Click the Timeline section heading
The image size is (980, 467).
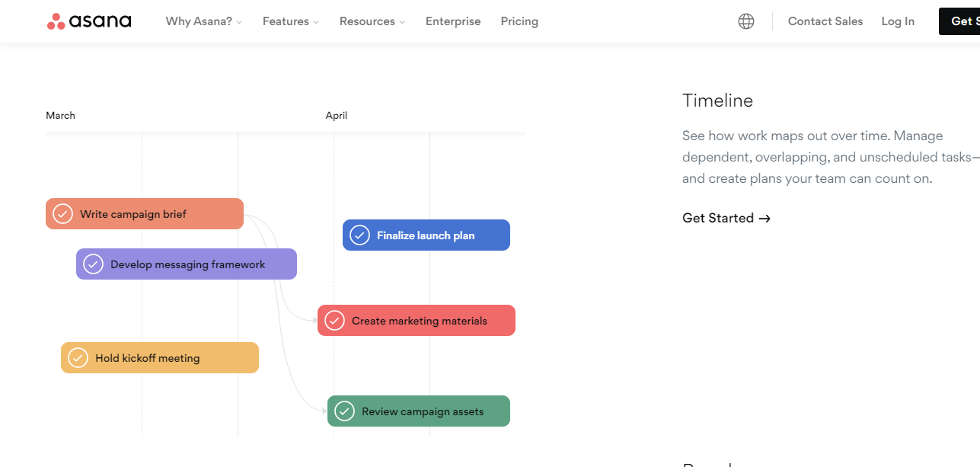point(717,101)
